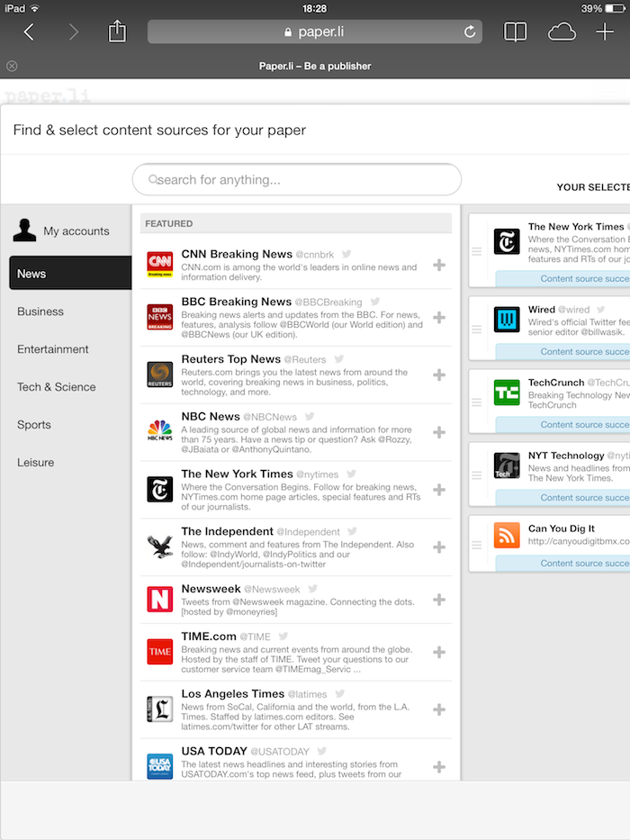This screenshot has height=840, width=630.
Task: Open BBC Breaking News title
Action: tap(236, 302)
